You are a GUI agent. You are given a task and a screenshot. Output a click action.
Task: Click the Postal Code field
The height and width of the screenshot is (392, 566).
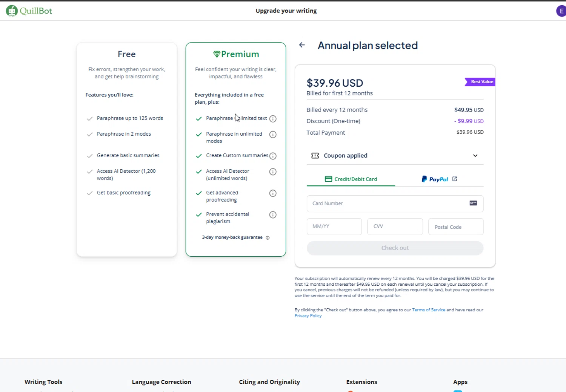pos(455,227)
